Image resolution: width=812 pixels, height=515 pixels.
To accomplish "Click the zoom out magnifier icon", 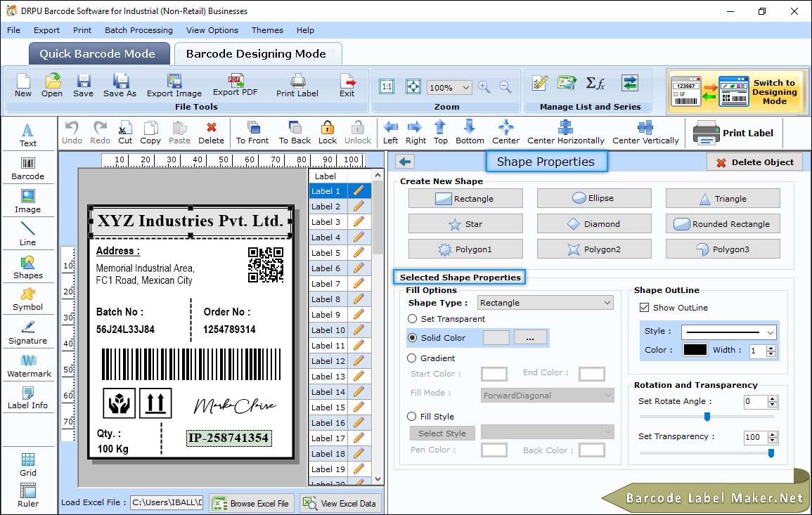I will coord(505,86).
